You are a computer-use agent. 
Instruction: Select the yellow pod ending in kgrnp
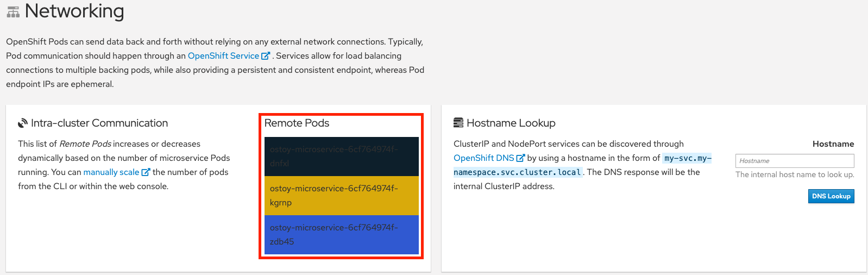pyautogui.click(x=341, y=196)
